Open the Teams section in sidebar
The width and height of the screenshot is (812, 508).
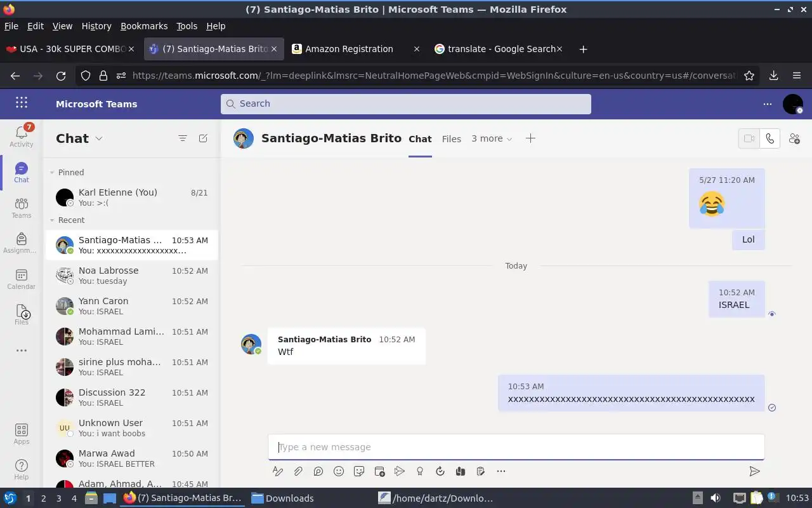21,208
